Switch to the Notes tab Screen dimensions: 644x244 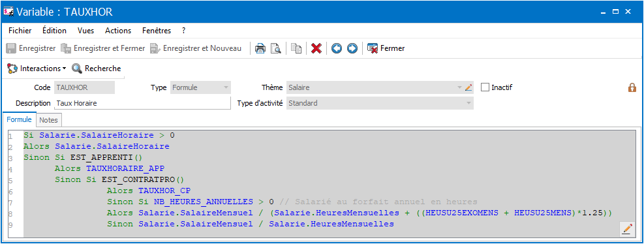pyautogui.click(x=50, y=120)
